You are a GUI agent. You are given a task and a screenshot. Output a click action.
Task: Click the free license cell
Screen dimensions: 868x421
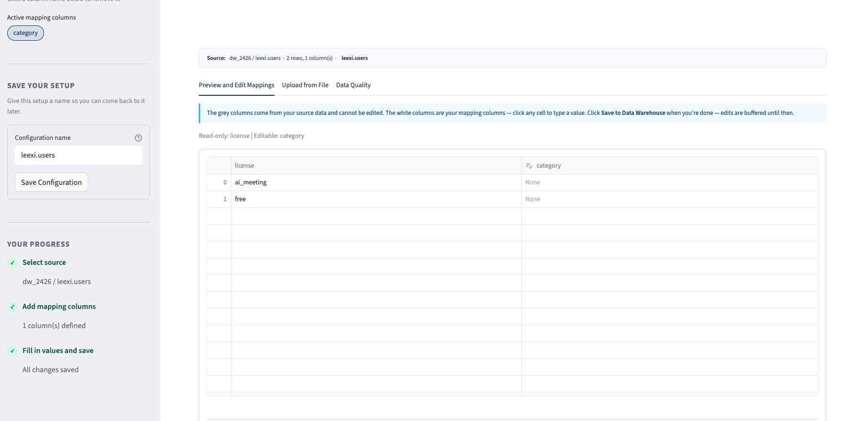pyautogui.click(x=376, y=199)
